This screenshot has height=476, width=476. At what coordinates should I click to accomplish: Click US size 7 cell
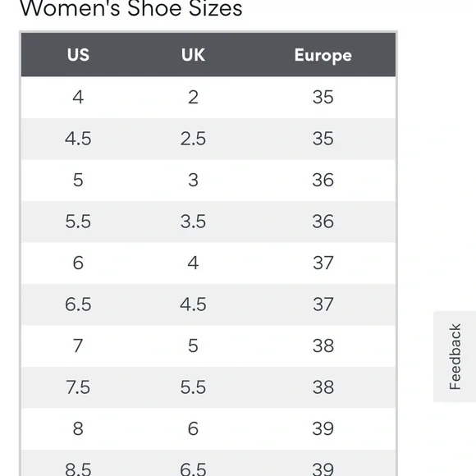tap(78, 346)
